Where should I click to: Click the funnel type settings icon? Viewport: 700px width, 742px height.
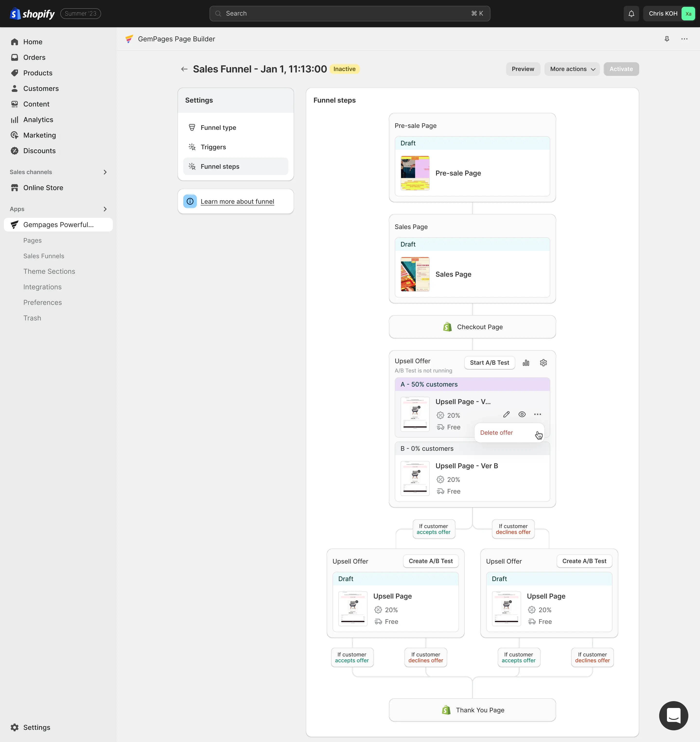(192, 127)
